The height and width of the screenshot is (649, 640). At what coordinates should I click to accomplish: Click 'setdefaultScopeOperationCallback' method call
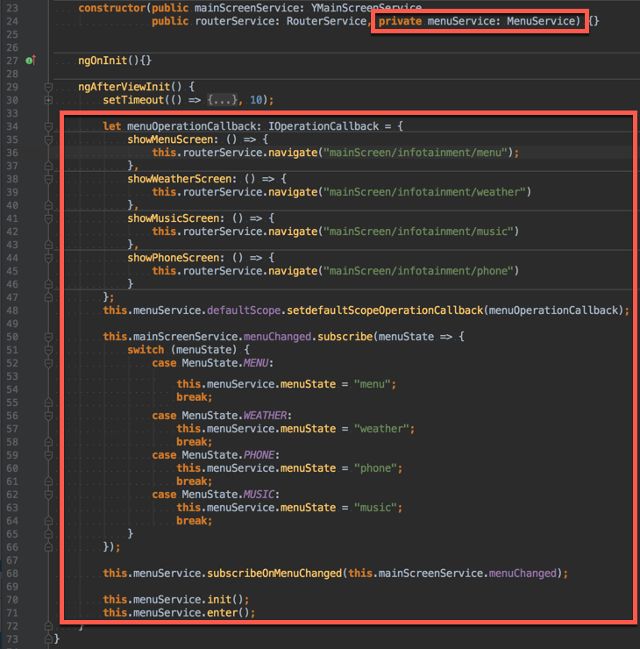coord(385,310)
